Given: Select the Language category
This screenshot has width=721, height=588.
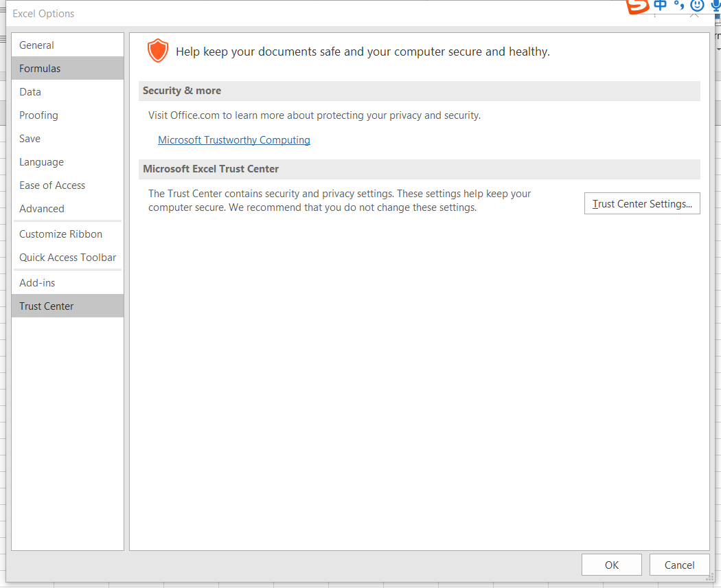Looking at the screenshot, I should (x=67, y=162).
